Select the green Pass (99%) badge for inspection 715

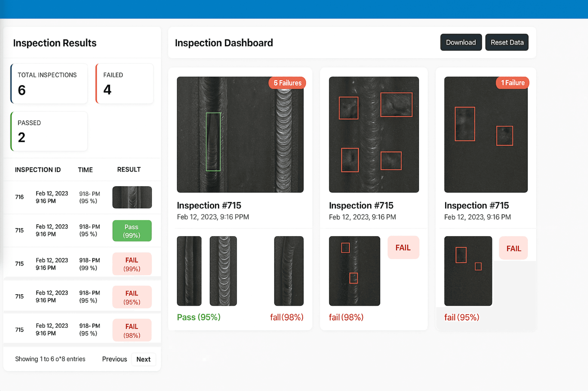[132, 231]
